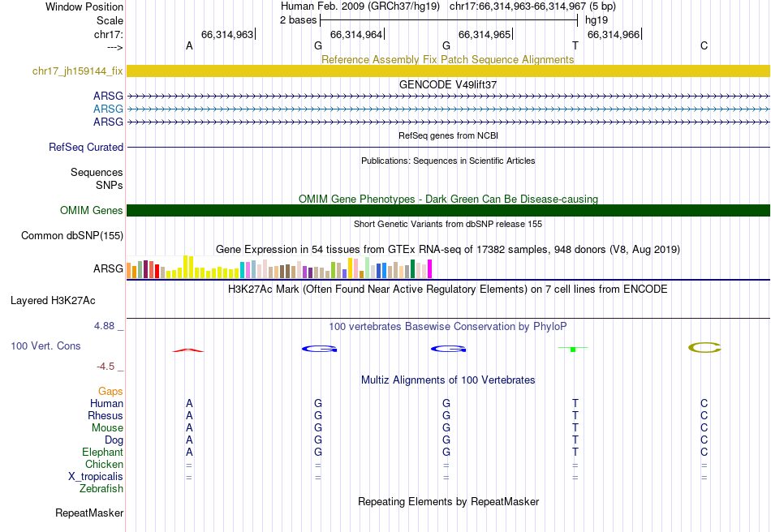Click the Scale track label
Screen dimensions: 771x532
[110, 20]
